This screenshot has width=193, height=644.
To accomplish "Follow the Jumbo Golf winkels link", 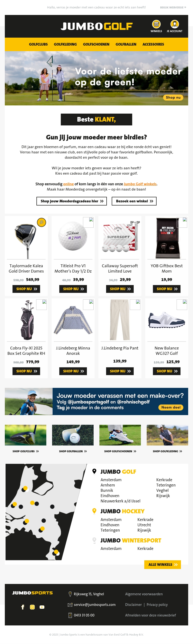I will pyautogui.click(x=140, y=184).
